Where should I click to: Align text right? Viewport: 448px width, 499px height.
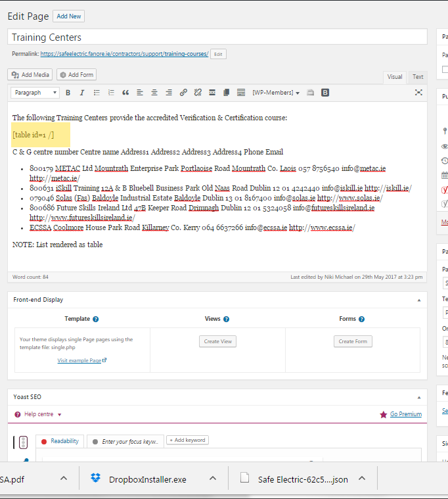pyautogui.click(x=169, y=93)
